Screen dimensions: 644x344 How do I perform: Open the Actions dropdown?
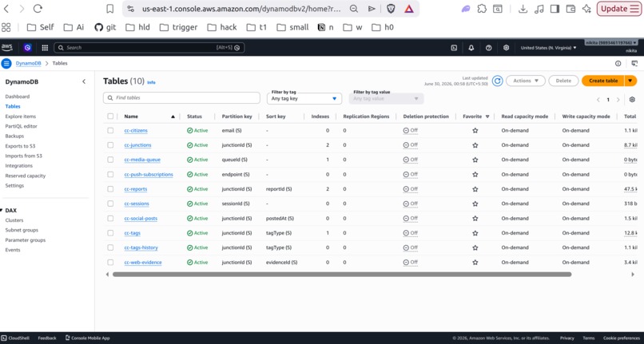[x=526, y=81]
